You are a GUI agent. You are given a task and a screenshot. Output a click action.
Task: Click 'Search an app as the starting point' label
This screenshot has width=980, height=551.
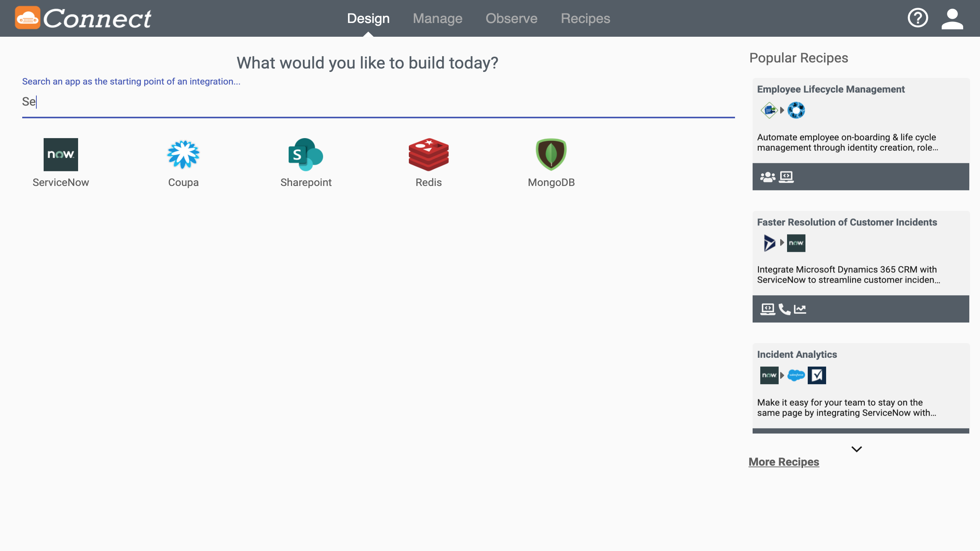point(131,82)
